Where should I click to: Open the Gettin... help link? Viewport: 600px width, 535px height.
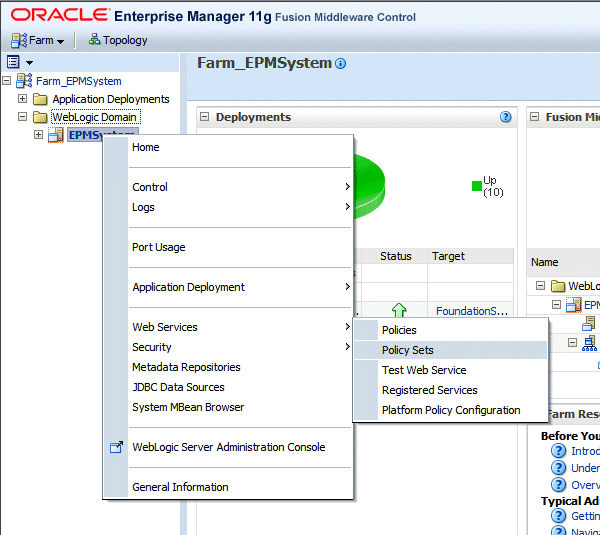[585, 516]
